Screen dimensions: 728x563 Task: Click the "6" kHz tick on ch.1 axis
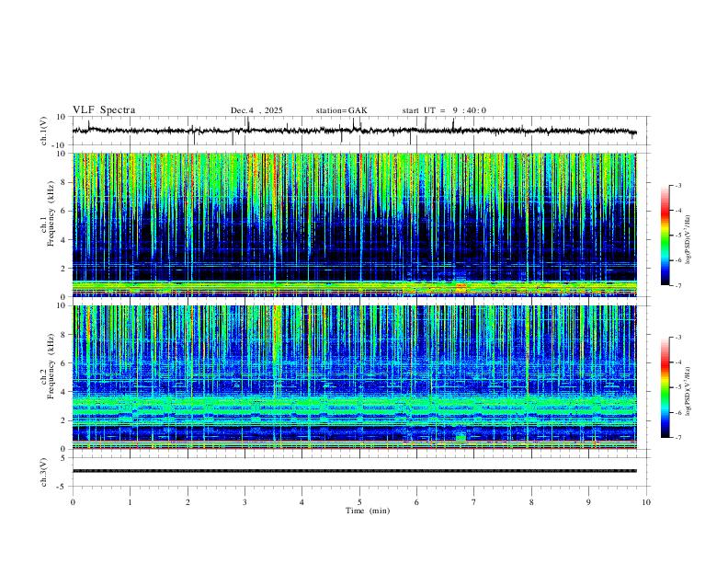(x=63, y=211)
